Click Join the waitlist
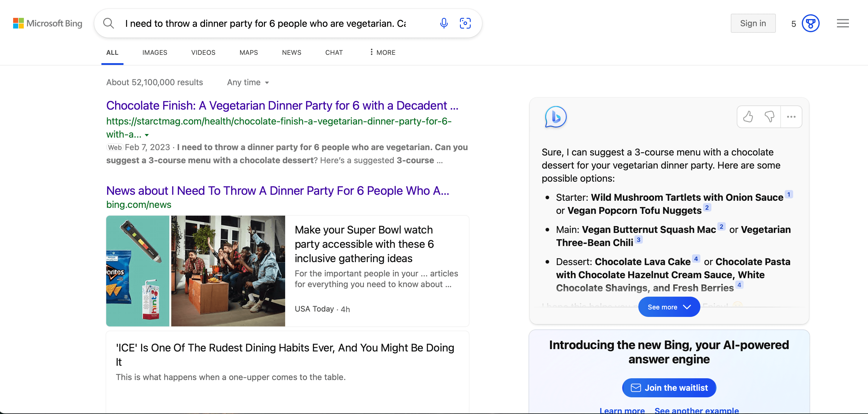Screen dimensions: 868x414 pos(669,387)
